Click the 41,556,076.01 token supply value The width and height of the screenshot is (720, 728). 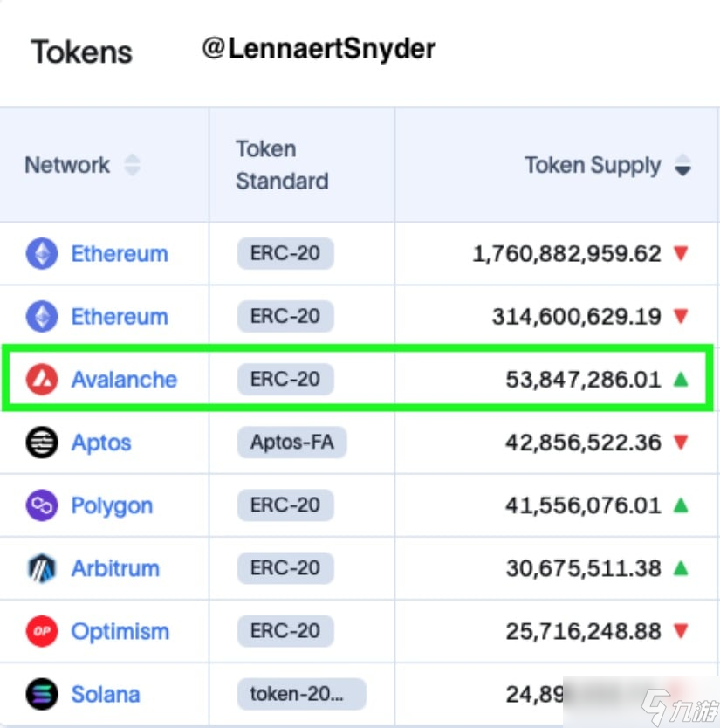583,505
